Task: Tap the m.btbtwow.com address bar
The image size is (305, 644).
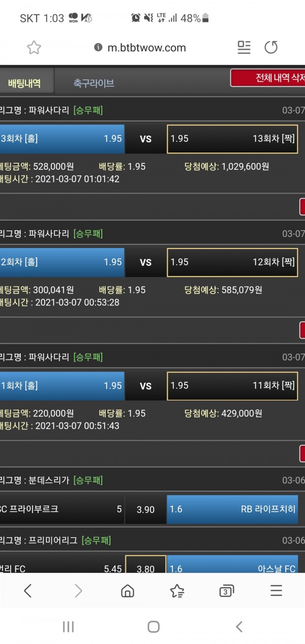Action: pyautogui.click(x=146, y=48)
